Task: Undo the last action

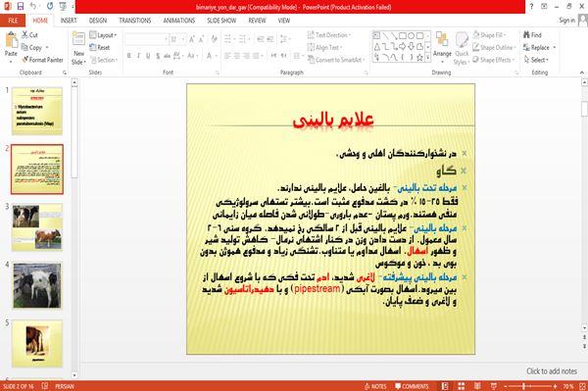Action: [33, 6]
